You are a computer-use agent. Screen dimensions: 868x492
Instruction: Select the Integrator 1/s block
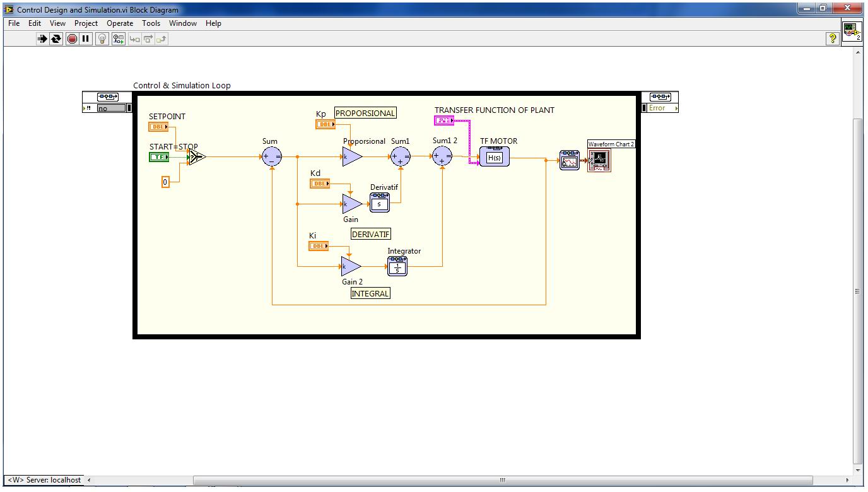pos(397,266)
